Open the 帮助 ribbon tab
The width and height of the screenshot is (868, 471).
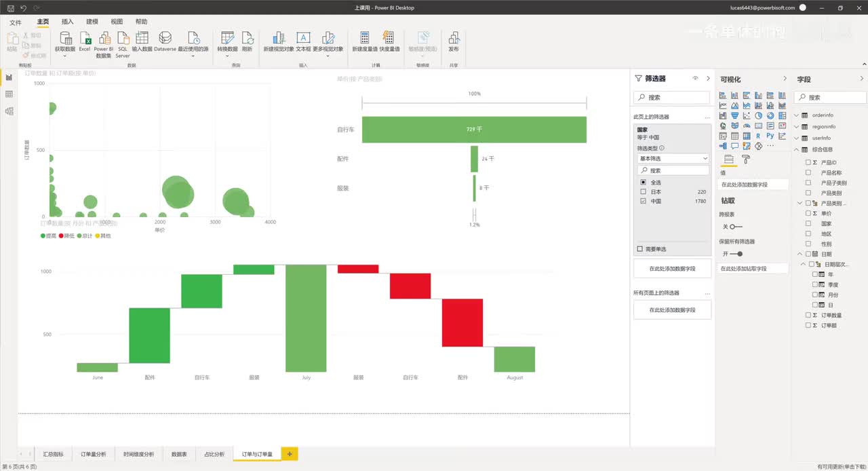[x=141, y=22]
